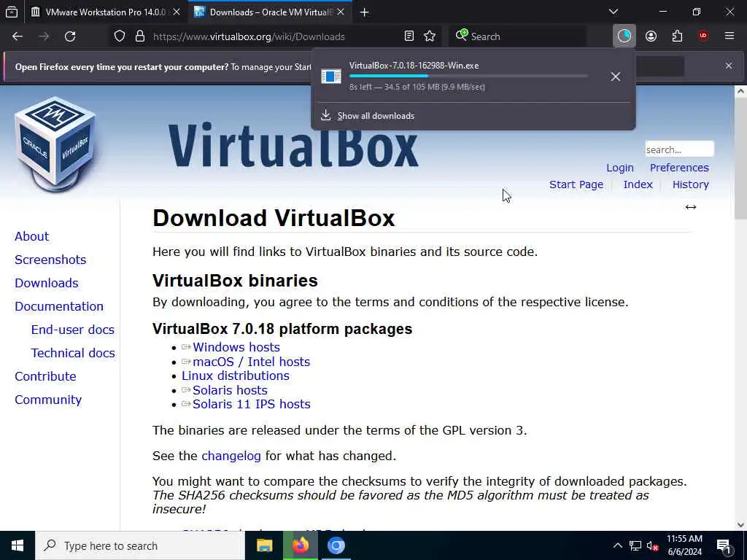Show hidden system tray icons
This screenshot has width=747, height=560.
point(617,545)
